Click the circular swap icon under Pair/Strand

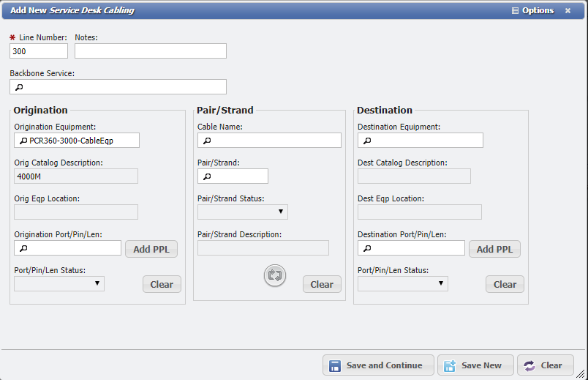click(x=275, y=275)
